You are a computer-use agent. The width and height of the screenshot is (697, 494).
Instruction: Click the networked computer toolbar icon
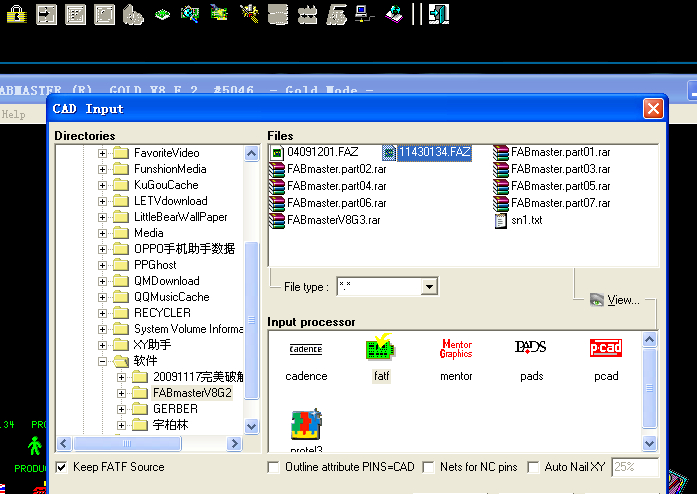[365, 14]
